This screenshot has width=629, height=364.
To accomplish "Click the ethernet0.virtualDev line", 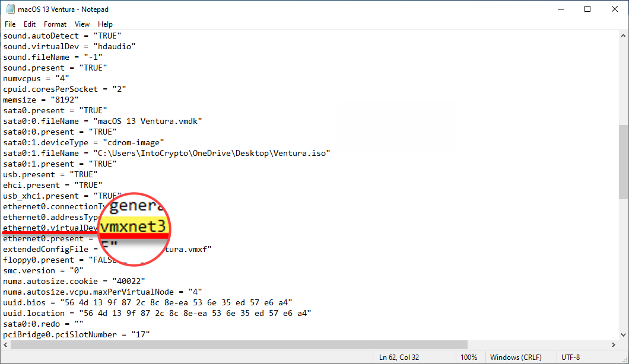I will click(50, 228).
